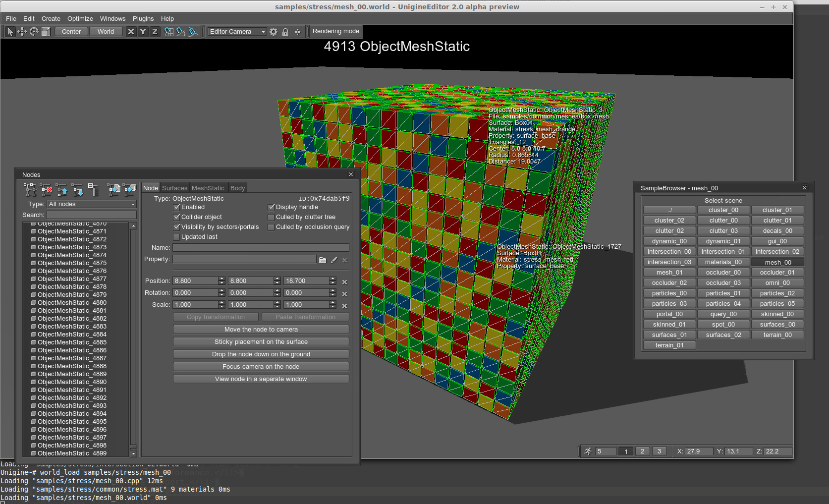Screen dimensions: 829x504
Task: Click the delete node icon with red X
Action: 47,189
